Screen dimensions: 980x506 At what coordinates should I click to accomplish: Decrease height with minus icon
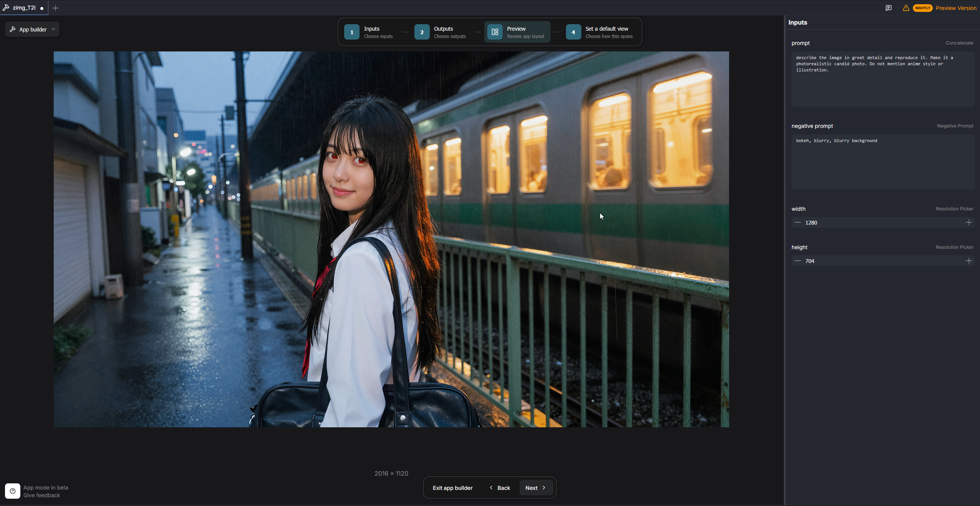(798, 261)
